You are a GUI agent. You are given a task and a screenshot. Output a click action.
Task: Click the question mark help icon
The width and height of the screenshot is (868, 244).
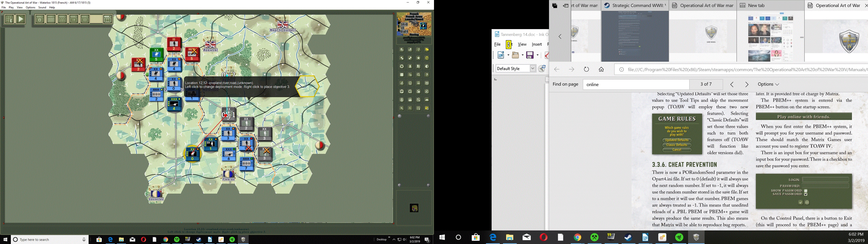click(427, 75)
